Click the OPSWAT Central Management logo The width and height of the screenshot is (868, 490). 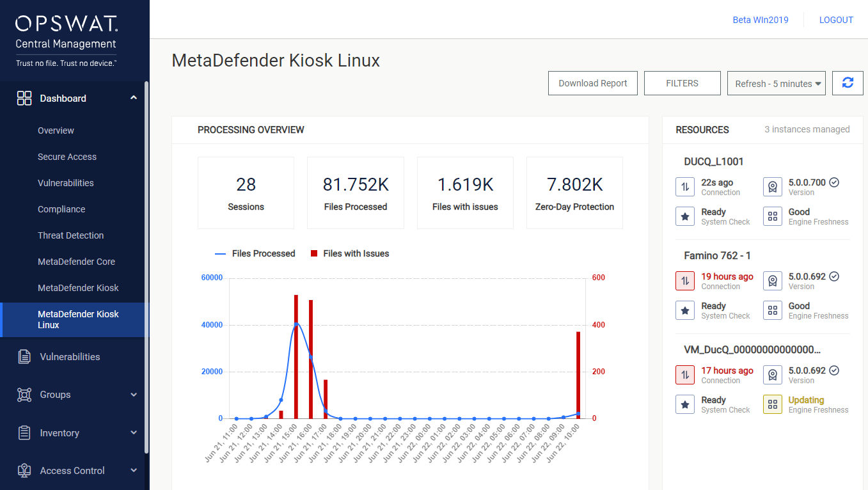tap(67, 42)
